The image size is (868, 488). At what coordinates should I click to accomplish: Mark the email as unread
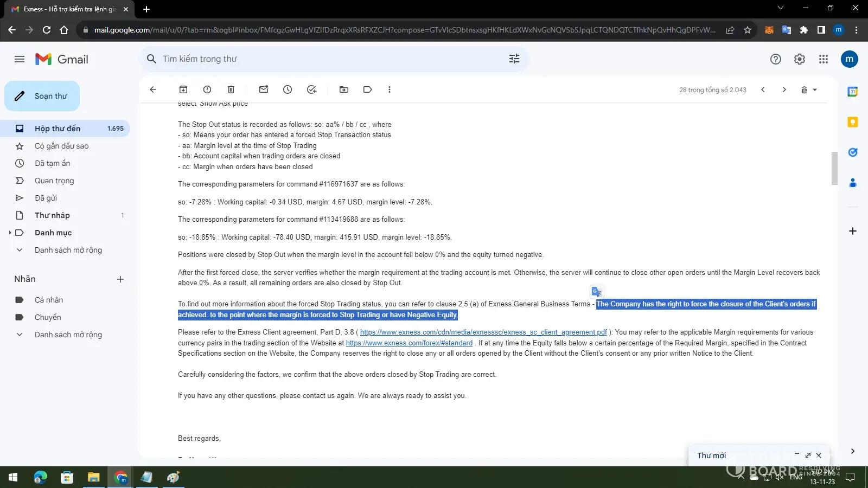[264, 89]
